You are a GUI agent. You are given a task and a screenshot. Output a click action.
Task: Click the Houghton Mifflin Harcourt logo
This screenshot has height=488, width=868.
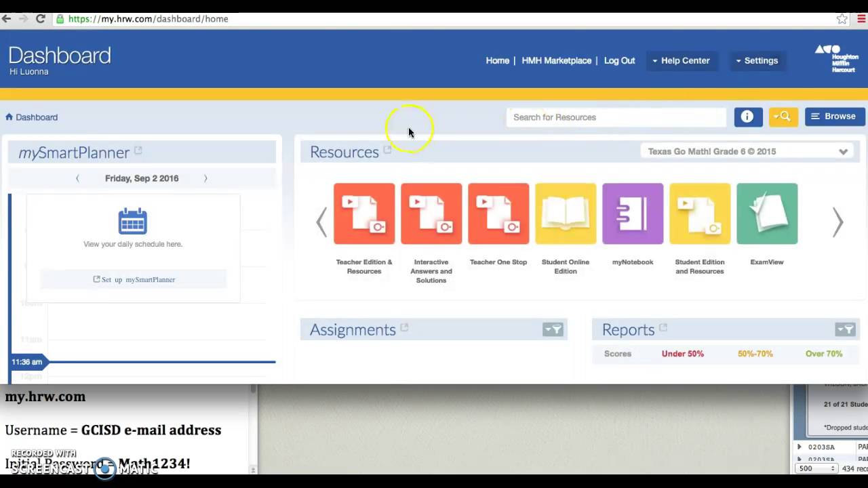(837, 59)
